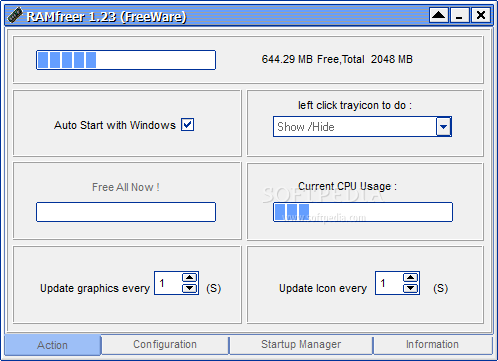Decrease Update graphics interval with down arrow

pos(190,288)
